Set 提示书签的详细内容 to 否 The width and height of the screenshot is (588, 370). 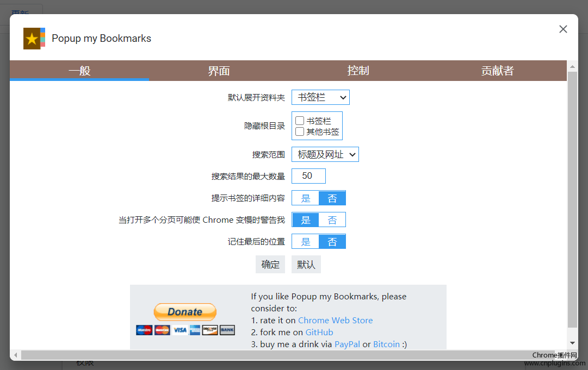click(x=332, y=198)
